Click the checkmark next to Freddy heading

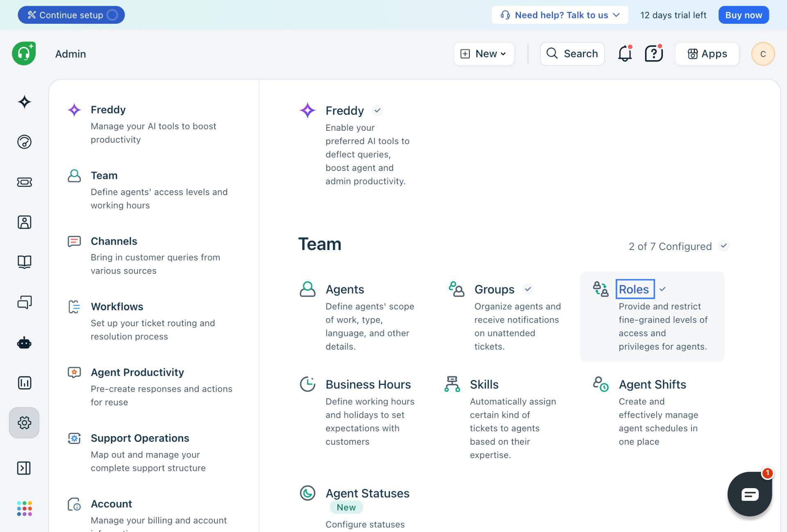coord(378,110)
